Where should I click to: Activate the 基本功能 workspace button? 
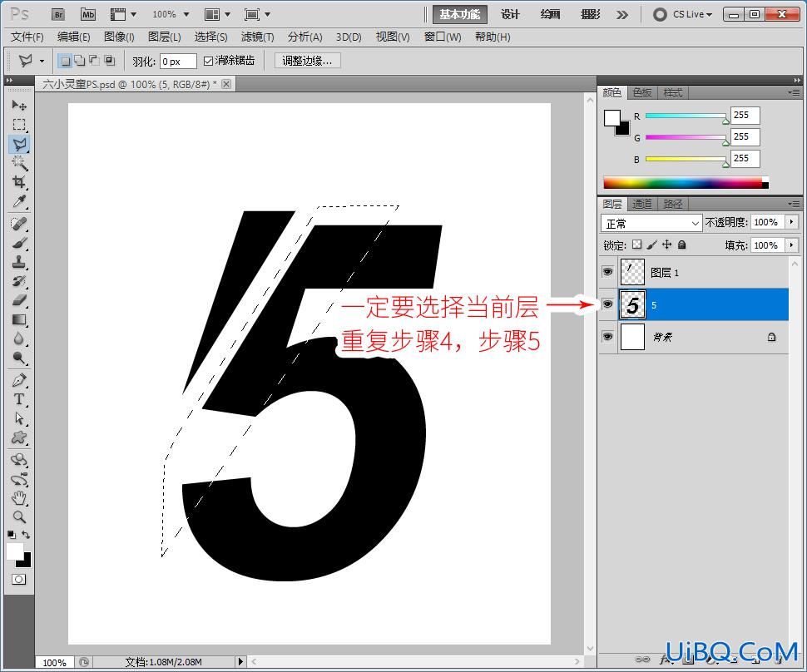[459, 14]
